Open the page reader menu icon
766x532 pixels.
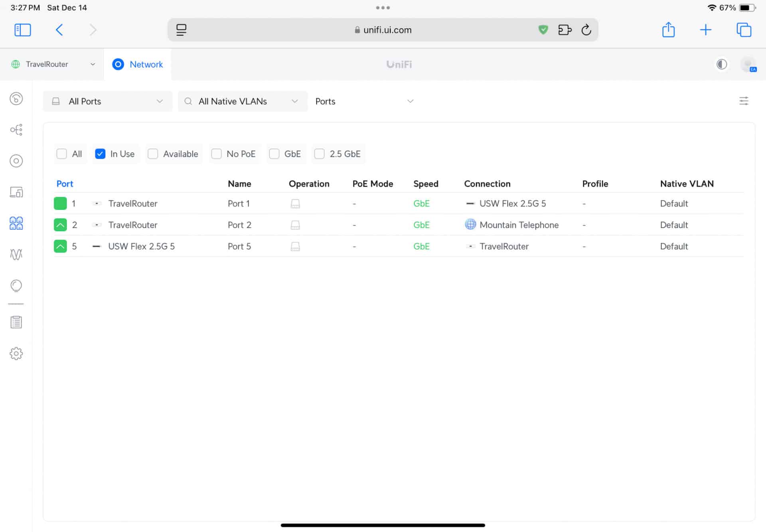[181, 30]
